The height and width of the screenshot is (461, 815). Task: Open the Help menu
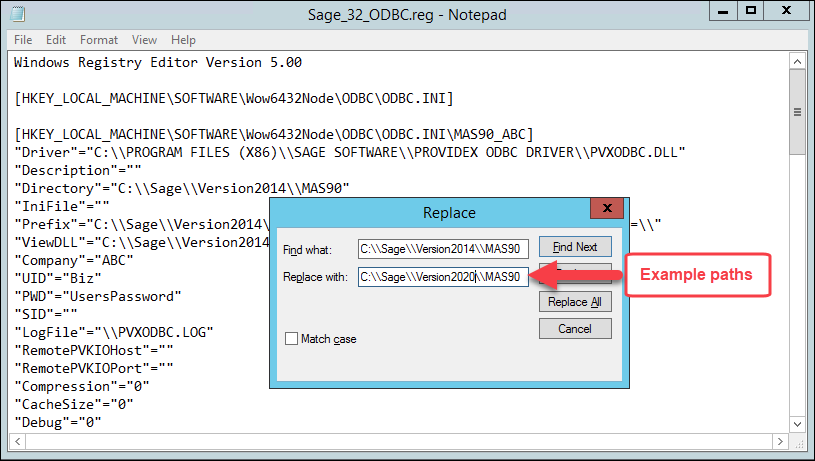[x=183, y=40]
